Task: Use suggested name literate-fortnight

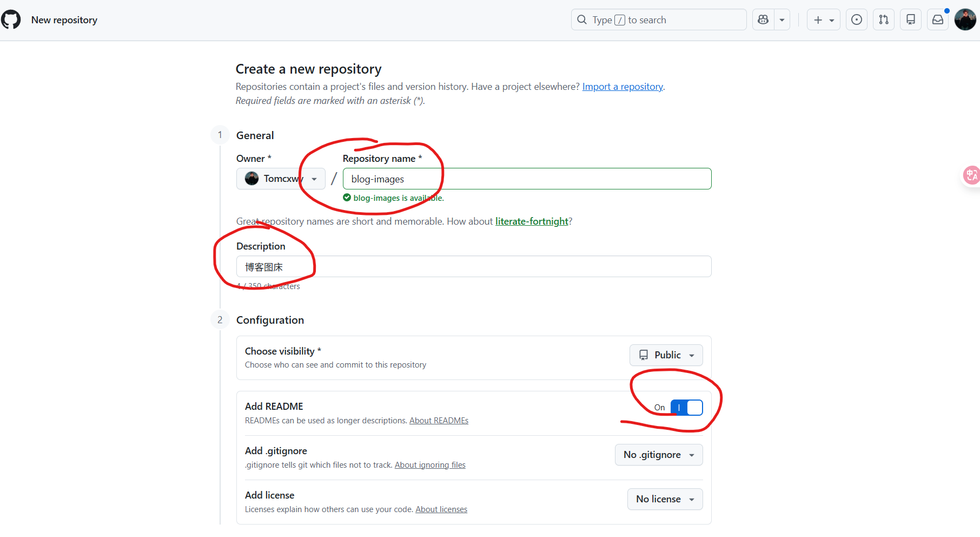Action: pos(532,221)
